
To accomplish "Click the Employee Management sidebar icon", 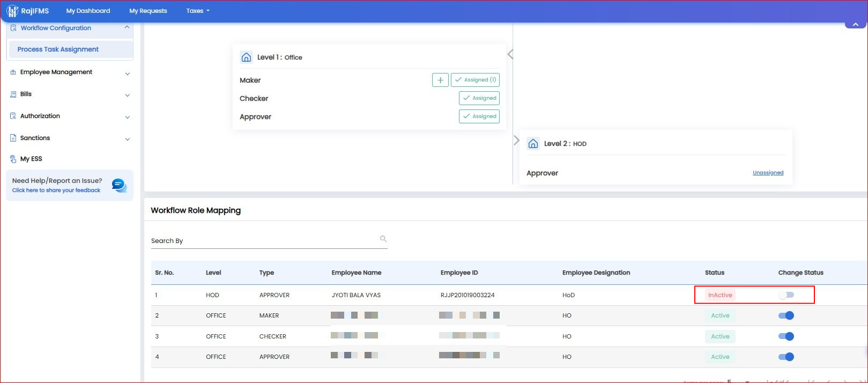I will 13,72.
